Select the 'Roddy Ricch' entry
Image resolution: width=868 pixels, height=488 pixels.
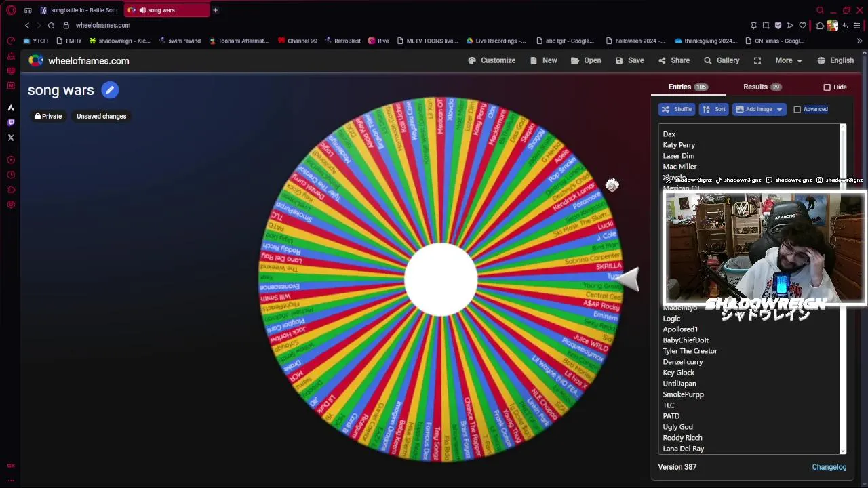coord(682,438)
